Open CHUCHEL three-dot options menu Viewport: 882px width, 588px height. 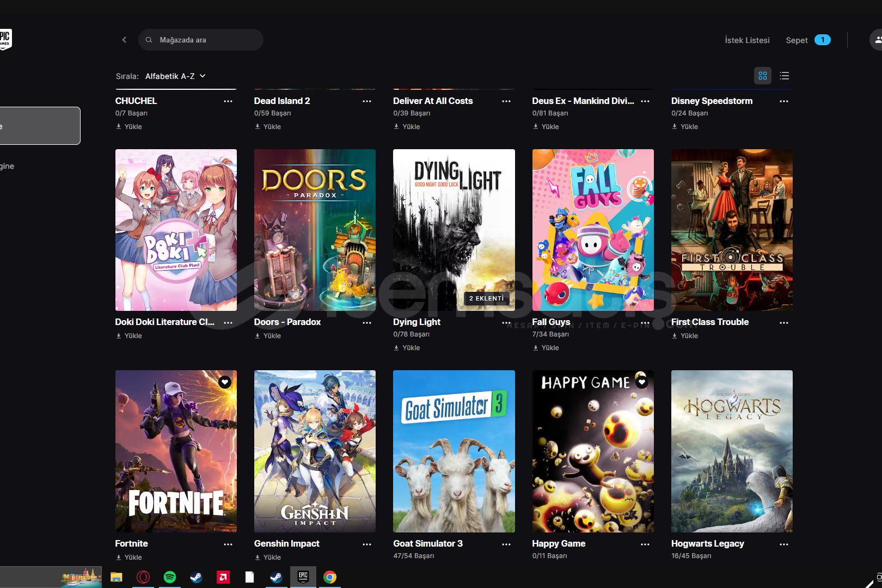click(228, 101)
